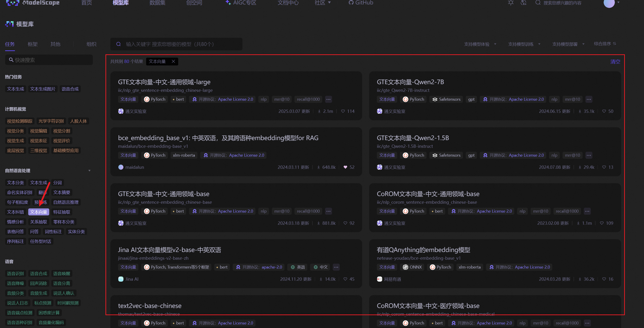This screenshot has width=644, height=328.
Task: Select the 文本生成图片 hot task tag
Action: [43, 89]
